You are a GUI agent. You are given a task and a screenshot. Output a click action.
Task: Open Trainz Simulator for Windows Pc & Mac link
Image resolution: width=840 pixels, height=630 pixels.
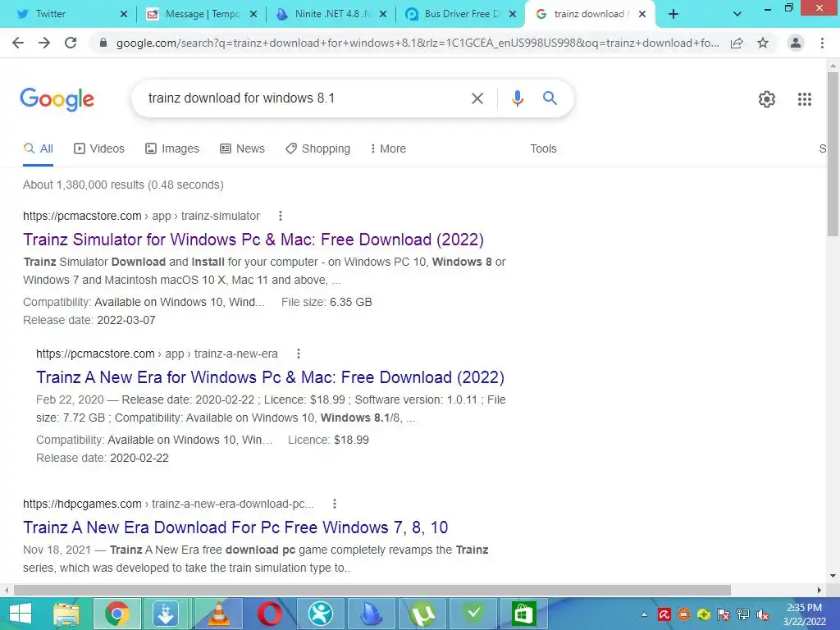point(253,240)
